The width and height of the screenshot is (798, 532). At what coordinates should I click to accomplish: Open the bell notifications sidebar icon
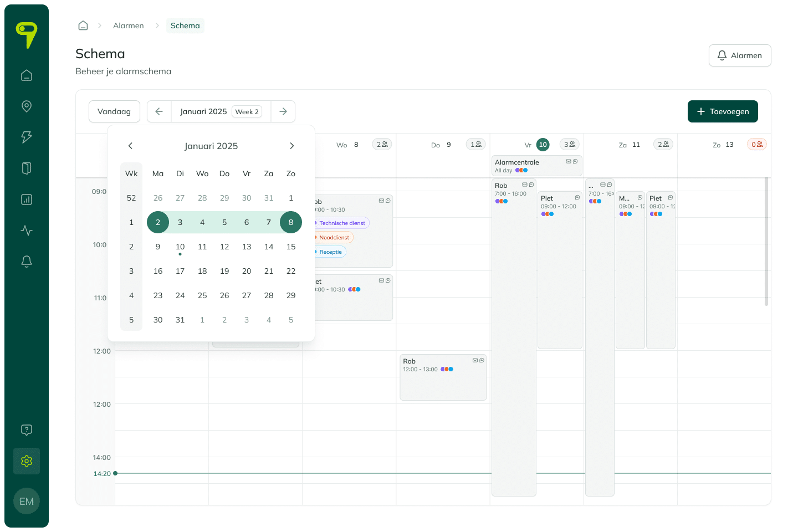pyautogui.click(x=27, y=262)
